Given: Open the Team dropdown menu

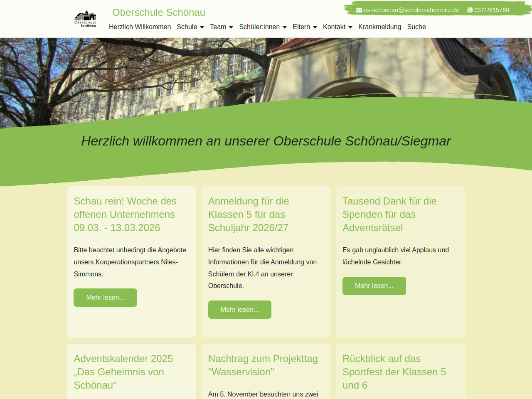Looking at the screenshot, I should click(x=221, y=27).
